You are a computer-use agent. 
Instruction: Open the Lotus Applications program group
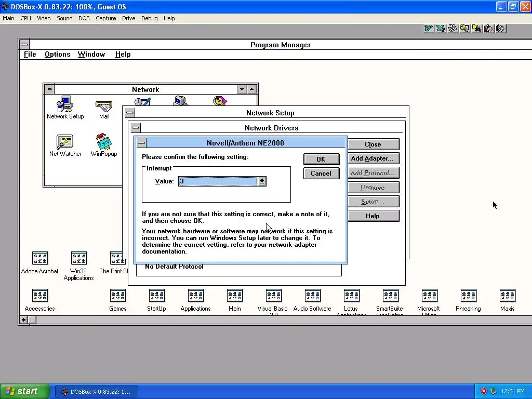pyautogui.click(x=351, y=302)
